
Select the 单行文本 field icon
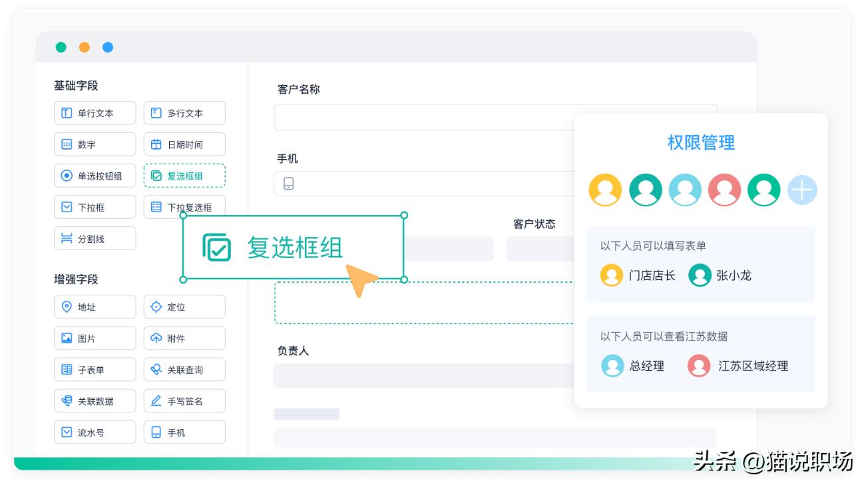(95, 113)
